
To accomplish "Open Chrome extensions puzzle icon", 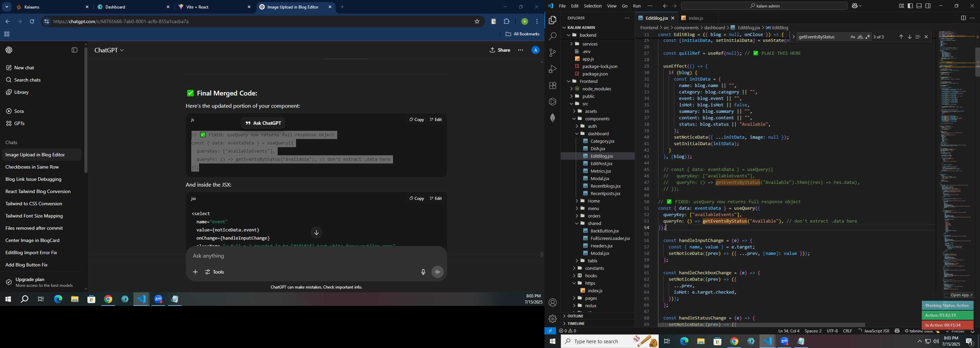I will coord(506,22).
